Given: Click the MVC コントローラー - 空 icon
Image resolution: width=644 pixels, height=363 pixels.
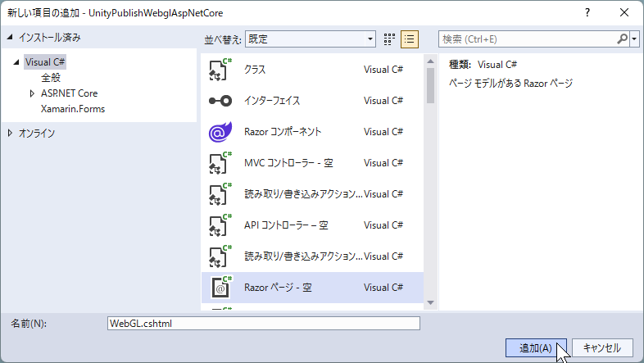Looking at the screenshot, I should [220, 163].
